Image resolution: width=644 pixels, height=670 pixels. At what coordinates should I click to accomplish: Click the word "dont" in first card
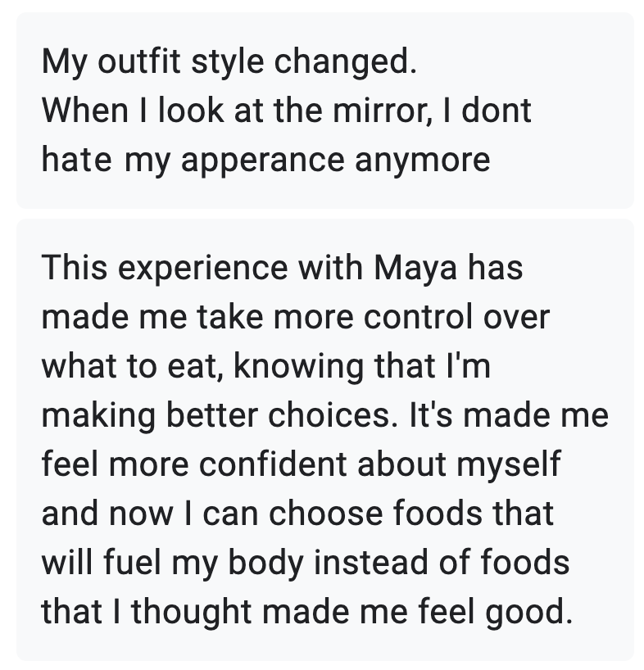point(497,110)
